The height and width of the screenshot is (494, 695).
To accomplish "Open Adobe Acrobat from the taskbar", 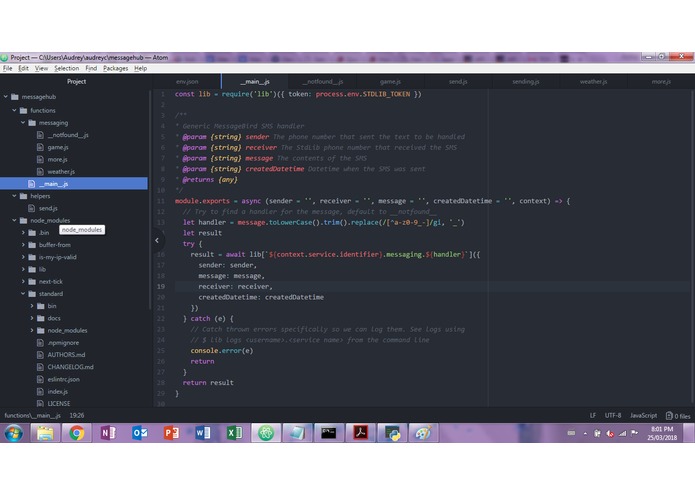I will tap(360, 433).
